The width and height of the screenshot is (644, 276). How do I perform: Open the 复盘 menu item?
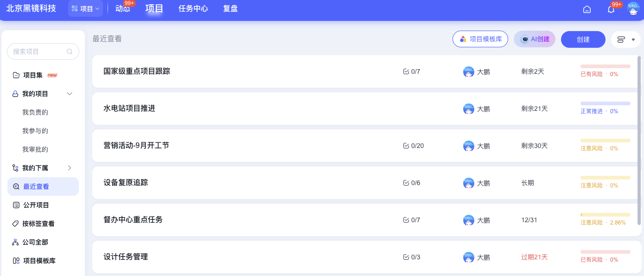[230, 8]
